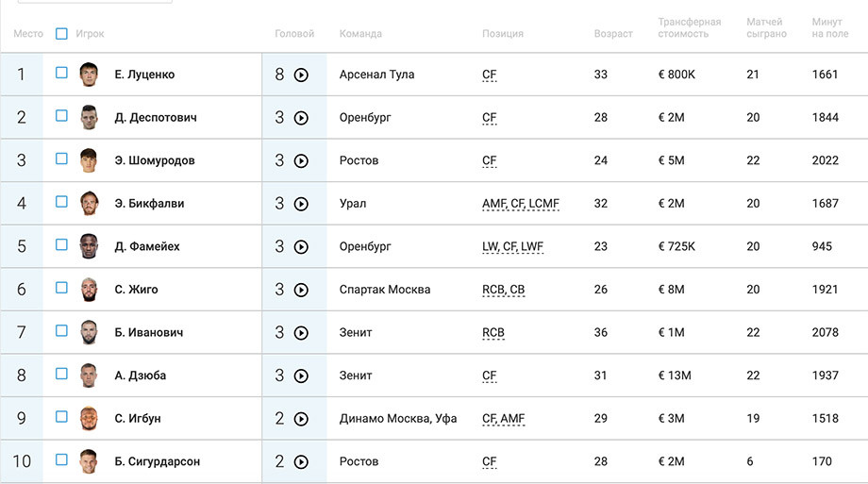Open player profile of Э. Шомуродов
This screenshot has height=484, width=868.
click(155, 160)
